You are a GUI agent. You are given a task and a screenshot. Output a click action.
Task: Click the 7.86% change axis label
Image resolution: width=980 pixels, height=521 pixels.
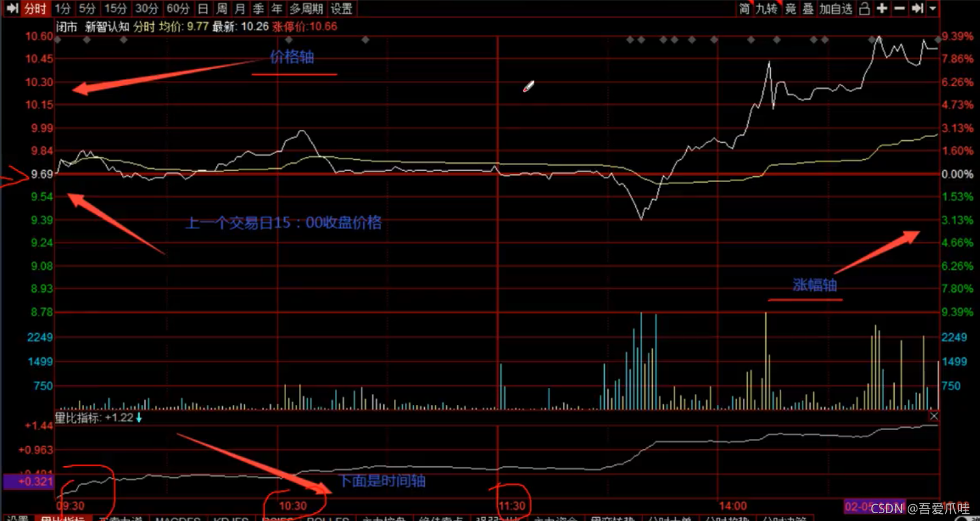point(957,59)
